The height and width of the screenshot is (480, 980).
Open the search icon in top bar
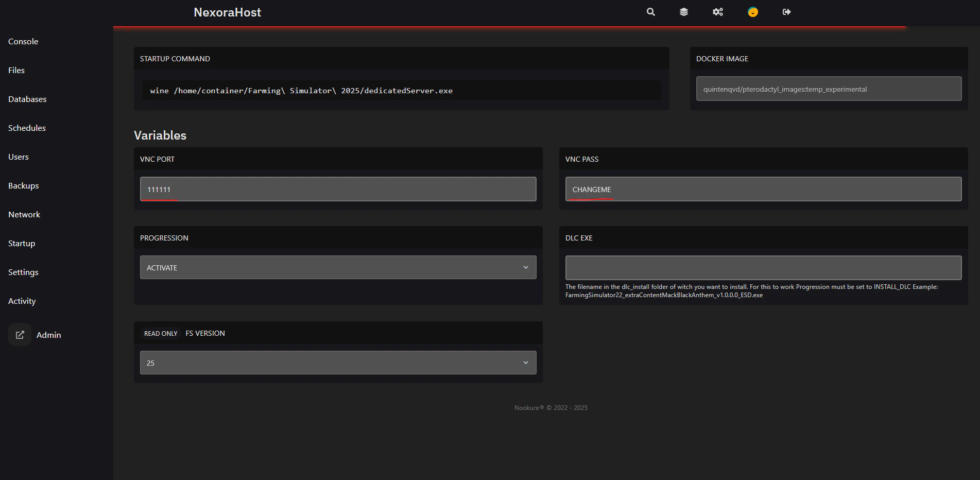coord(651,12)
